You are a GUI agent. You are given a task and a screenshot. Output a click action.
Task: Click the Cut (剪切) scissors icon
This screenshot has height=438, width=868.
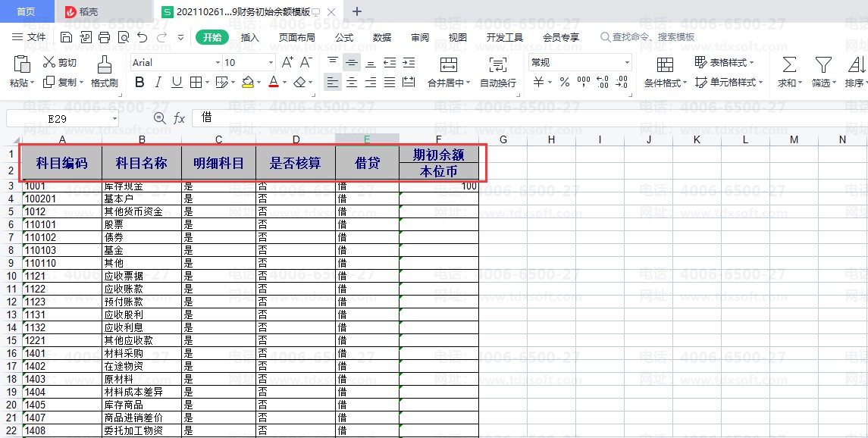click(x=49, y=62)
